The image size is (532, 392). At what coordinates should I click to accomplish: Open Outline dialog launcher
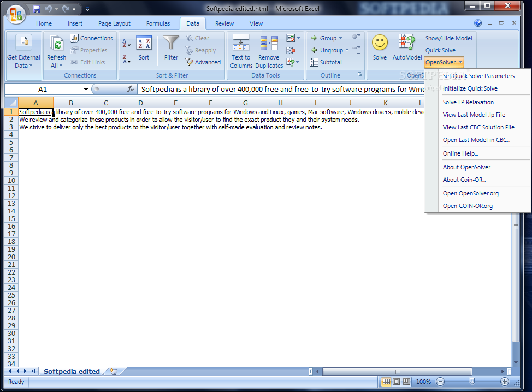pos(359,75)
